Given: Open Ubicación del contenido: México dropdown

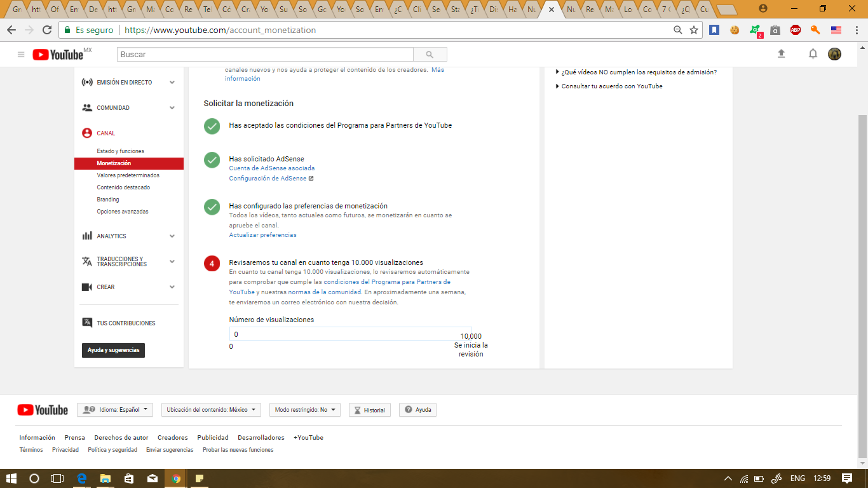Looking at the screenshot, I should point(211,410).
